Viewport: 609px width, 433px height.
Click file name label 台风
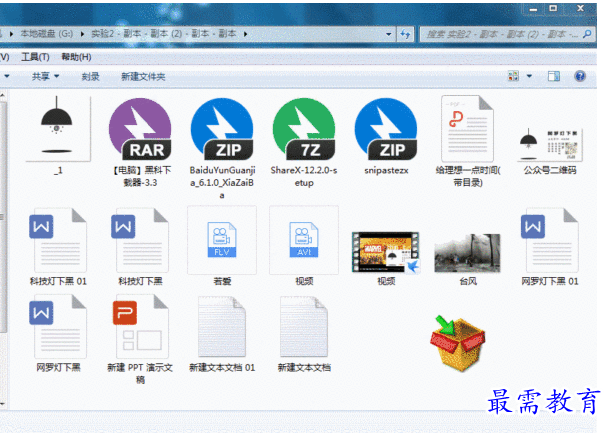point(468,281)
